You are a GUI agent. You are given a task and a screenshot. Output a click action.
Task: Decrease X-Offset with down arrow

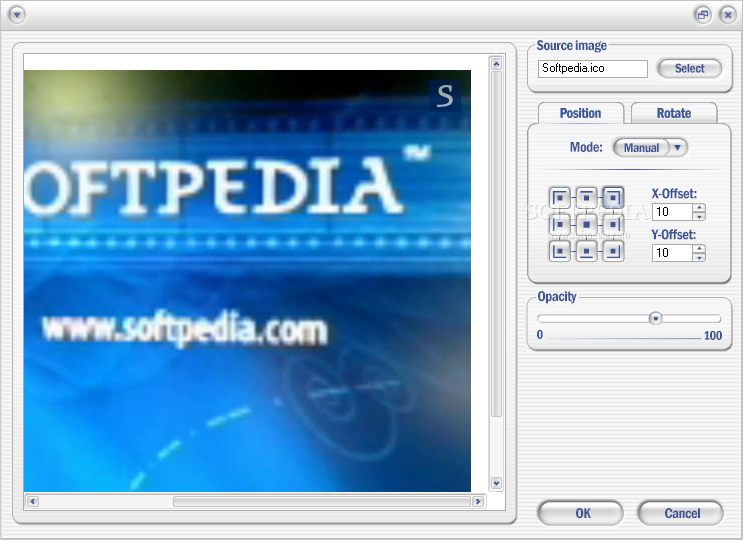(699, 216)
